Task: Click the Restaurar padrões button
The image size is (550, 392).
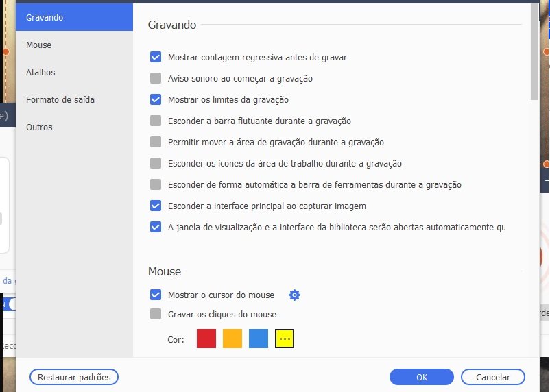Action: pyautogui.click(x=74, y=378)
